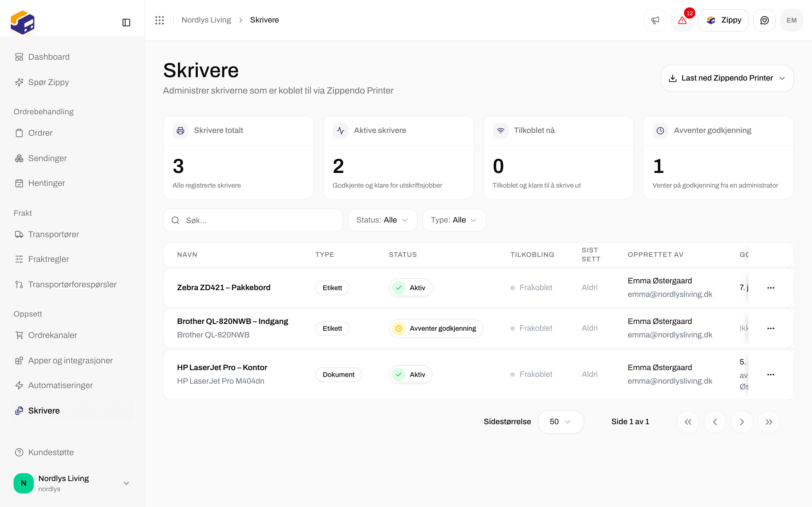Open the more actions menu for Zebra ZD421
This screenshot has height=507, width=812.
[x=771, y=288]
